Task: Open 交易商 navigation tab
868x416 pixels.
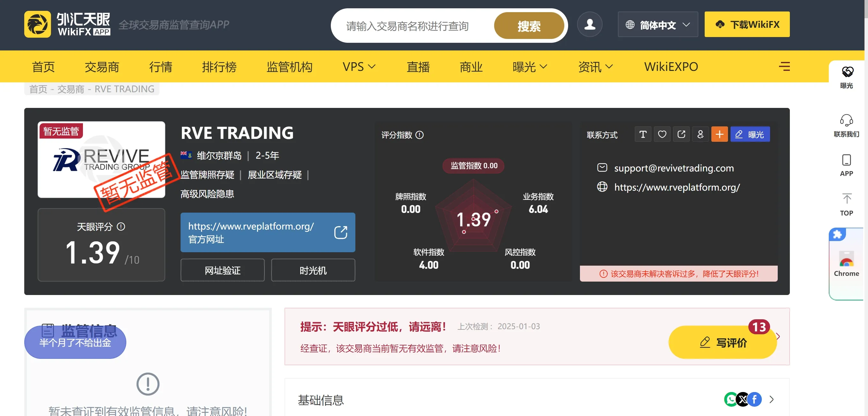Action: 102,66
